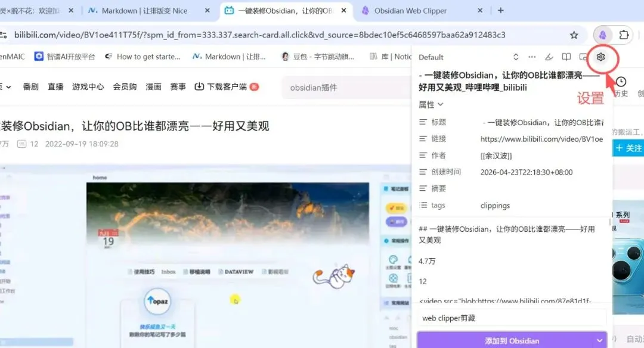This screenshot has height=348, width=644.
Task: Edit the 作者 value [[余汉波]]
Action: coord(496,156)
